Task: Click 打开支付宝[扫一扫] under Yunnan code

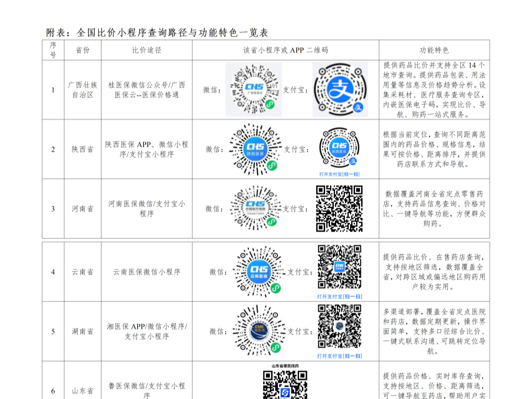Action: tap(339, 297)
